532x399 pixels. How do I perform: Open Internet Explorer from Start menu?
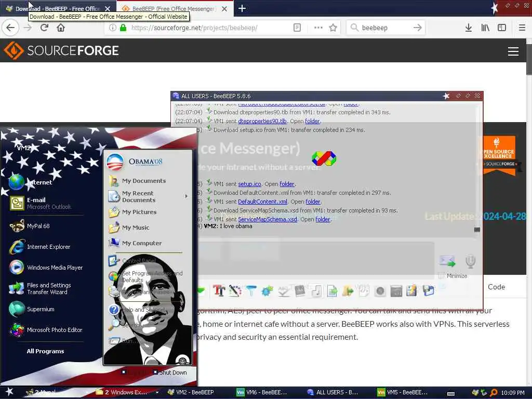(48, 247)
